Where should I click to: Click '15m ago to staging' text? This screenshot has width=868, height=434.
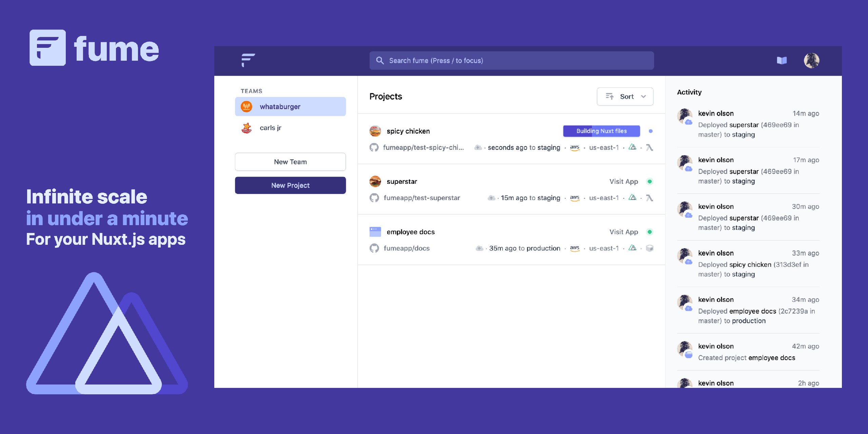pos(531,198)
